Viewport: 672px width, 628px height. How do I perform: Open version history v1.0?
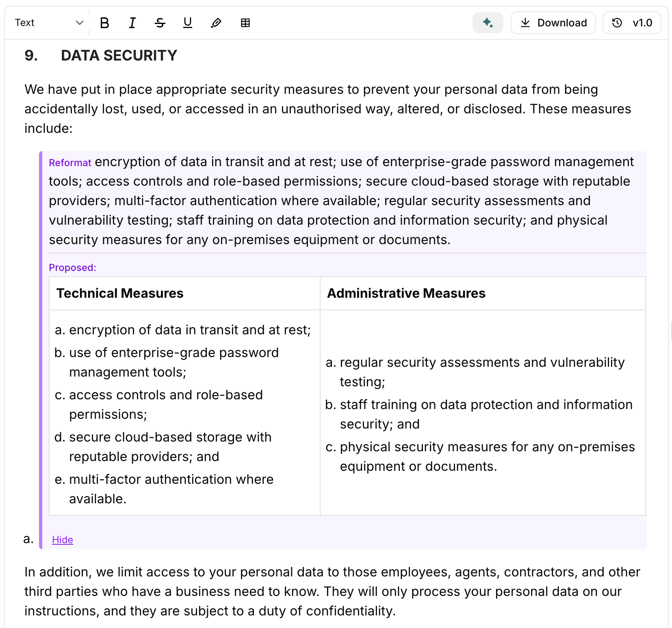pos(632,23)
